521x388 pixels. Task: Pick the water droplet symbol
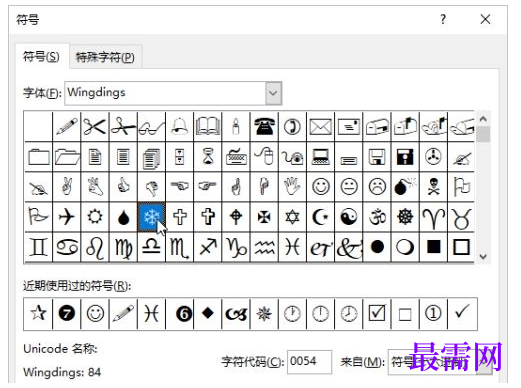pos(123,217)
